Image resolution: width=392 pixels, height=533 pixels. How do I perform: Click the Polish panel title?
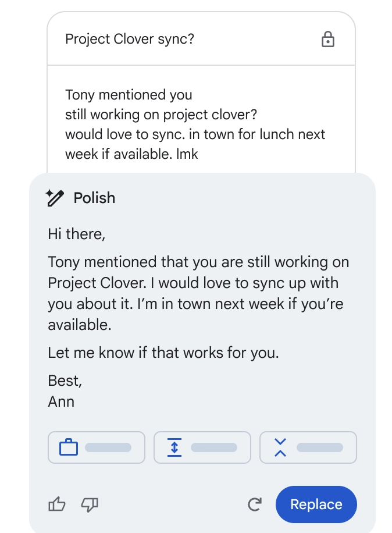[x=94, y=198]
